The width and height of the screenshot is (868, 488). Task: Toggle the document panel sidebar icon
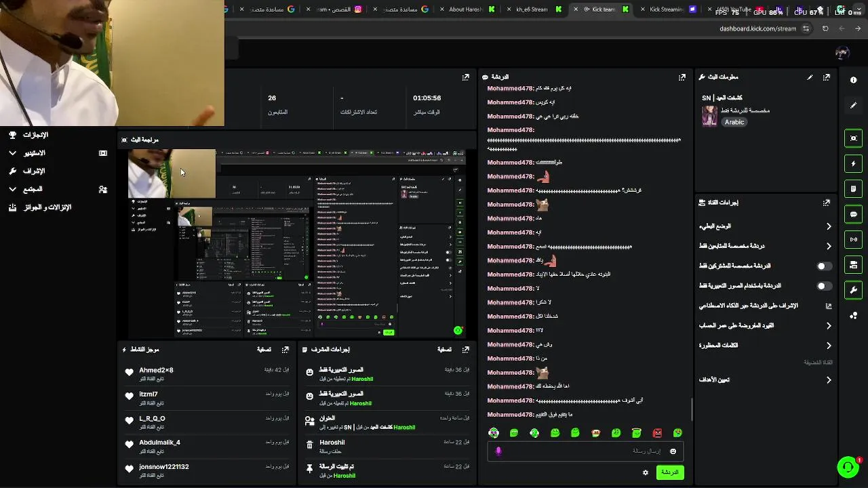point(853,188)
